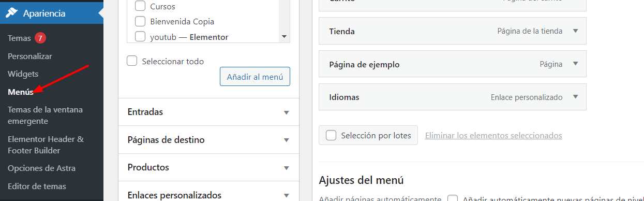644x201 pixels.
Task: Toggle the Selección por lotes checkbox
Action: pyautogui.click(x=331, y=136)
